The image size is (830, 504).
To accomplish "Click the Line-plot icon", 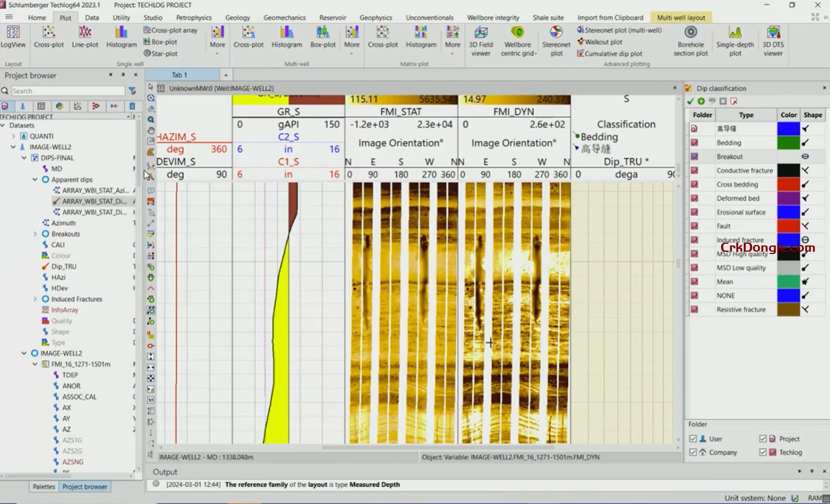I will [x=85, y=36].
